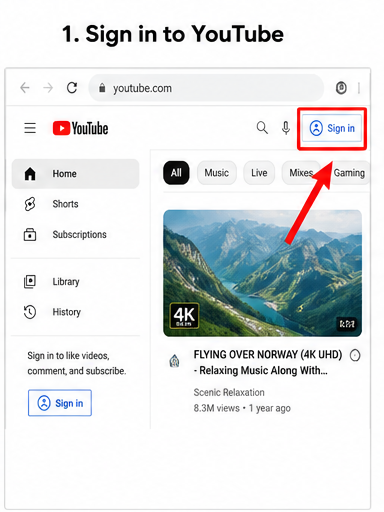Click the padlock icon in the address bar
This screenshot has height=512, width=384.
click(x=102, y=88)
